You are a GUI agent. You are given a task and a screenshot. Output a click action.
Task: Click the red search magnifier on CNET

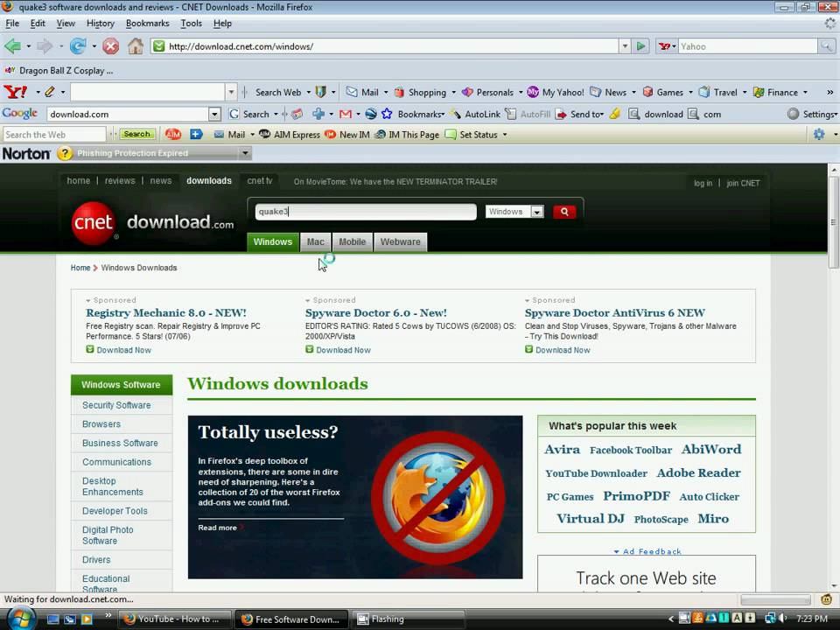click(x=564, y=212)
